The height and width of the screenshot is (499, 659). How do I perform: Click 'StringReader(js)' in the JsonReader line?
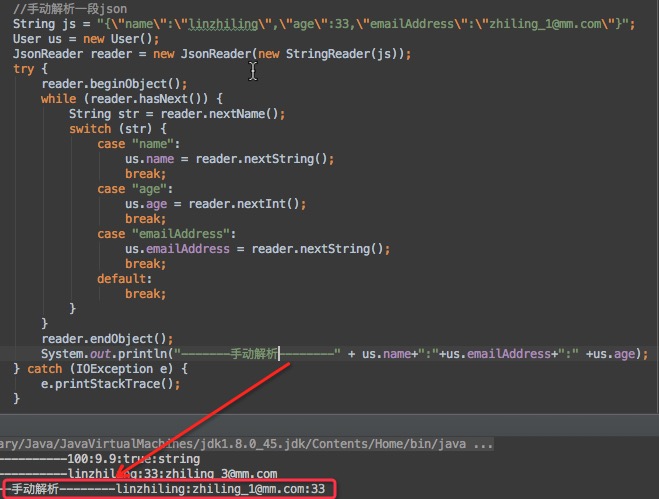[x=342, y=54]
